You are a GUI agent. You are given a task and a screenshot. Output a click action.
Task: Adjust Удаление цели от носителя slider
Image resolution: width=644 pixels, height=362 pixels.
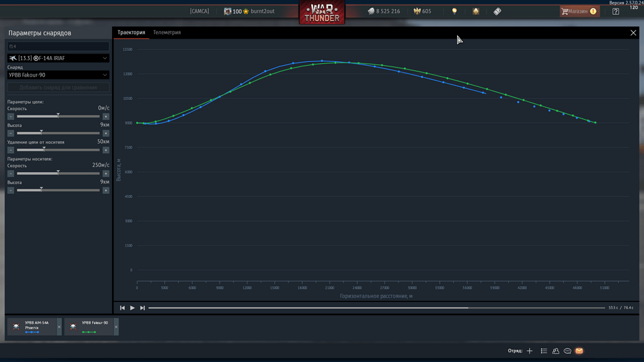point(59,150)
